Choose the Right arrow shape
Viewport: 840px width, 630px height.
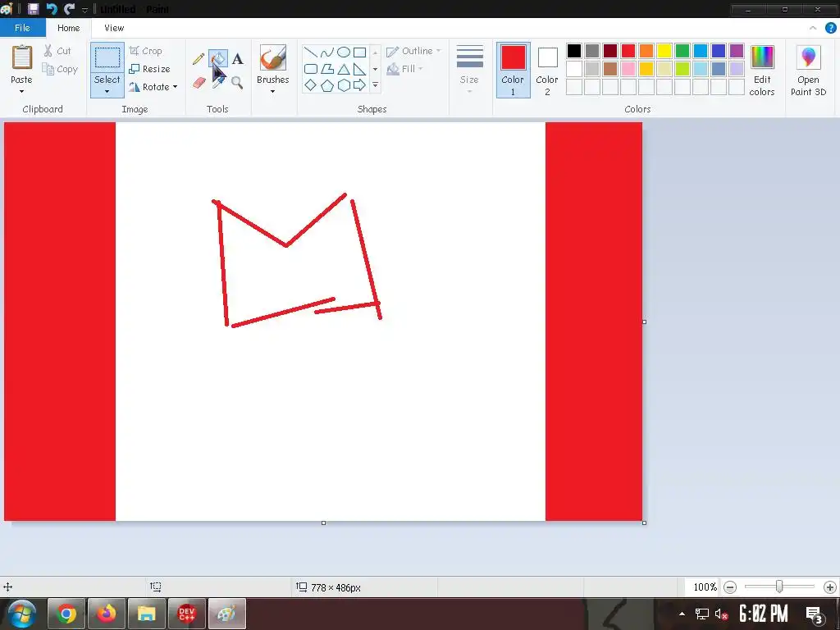(359, 85)
